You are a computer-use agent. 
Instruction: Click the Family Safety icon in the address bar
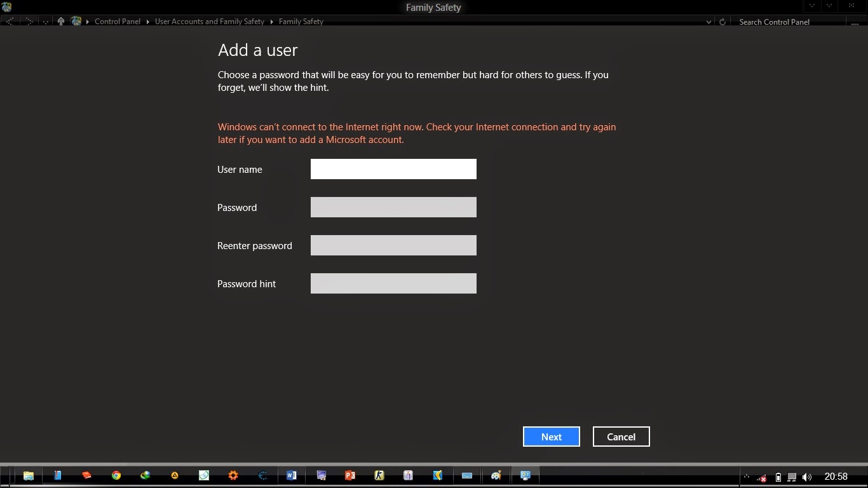[x=77, y=21]
